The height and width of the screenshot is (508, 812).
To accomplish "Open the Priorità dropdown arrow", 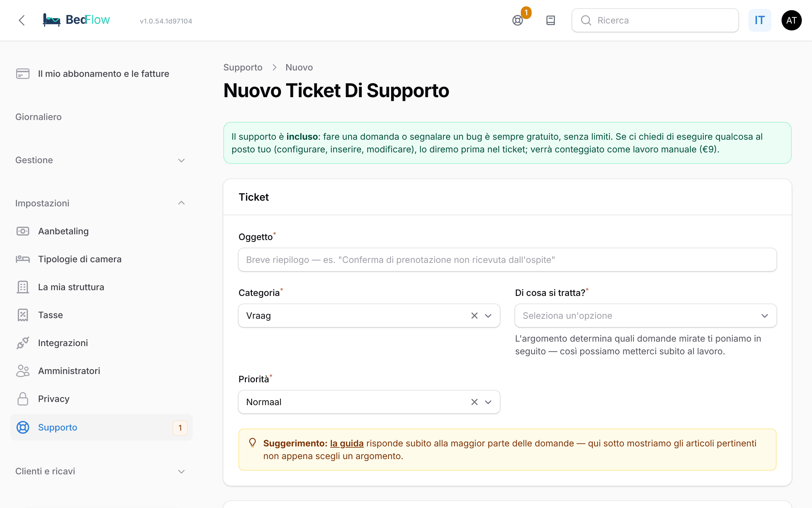I will tap(488, 402).
